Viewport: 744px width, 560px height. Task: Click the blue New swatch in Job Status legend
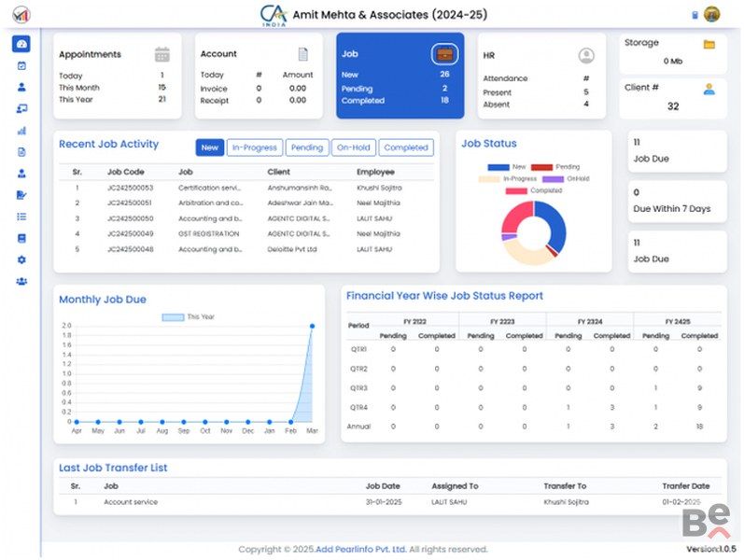pos(498,167)
